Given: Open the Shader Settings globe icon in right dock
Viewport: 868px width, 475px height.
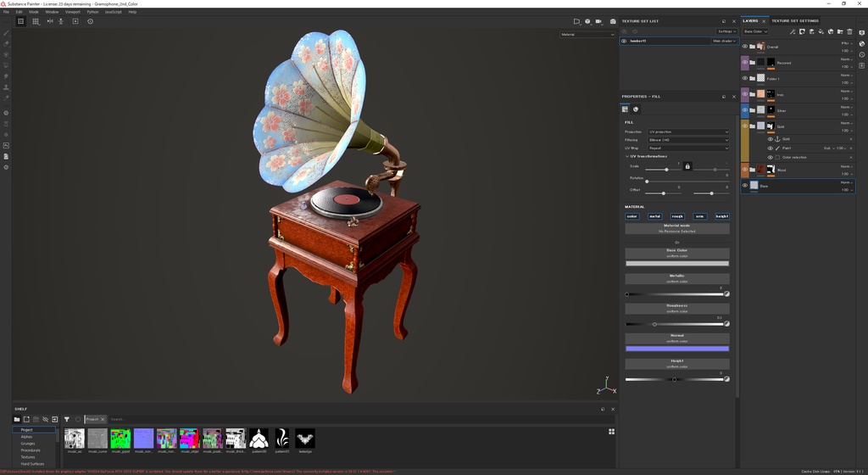Looking at the screenshot, I should (862, 44).
